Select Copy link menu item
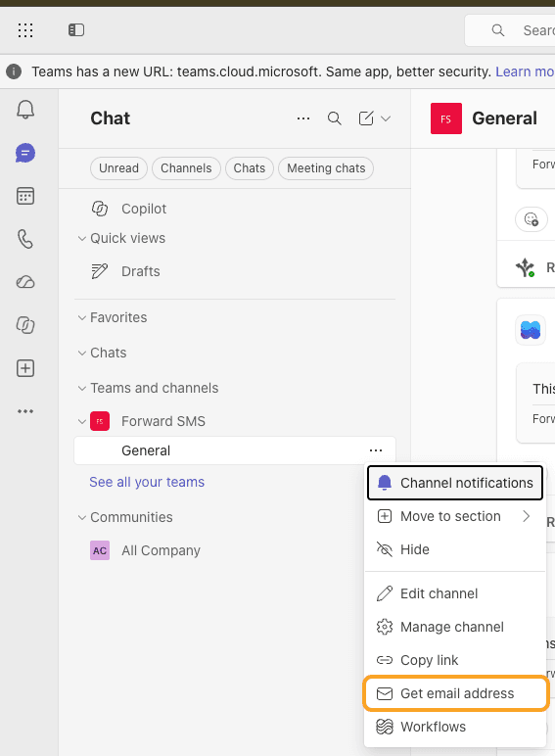Image resolution: width=555 pixels, height=756 pixels. [455, 660]
